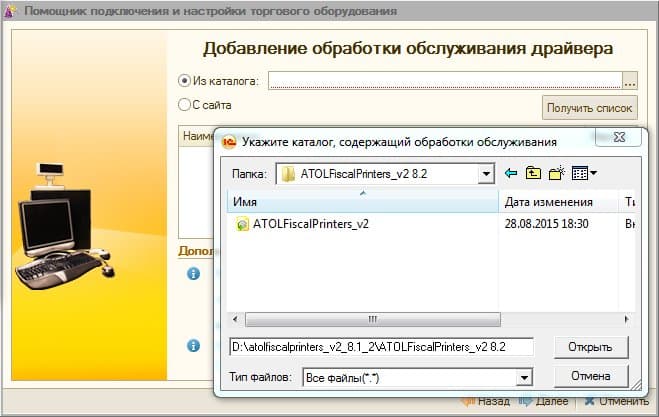Image resolution: width=659 pixels, height=417 pixels.
Task: Click the left scroll arrow in file list
Action: coord(235,319)
